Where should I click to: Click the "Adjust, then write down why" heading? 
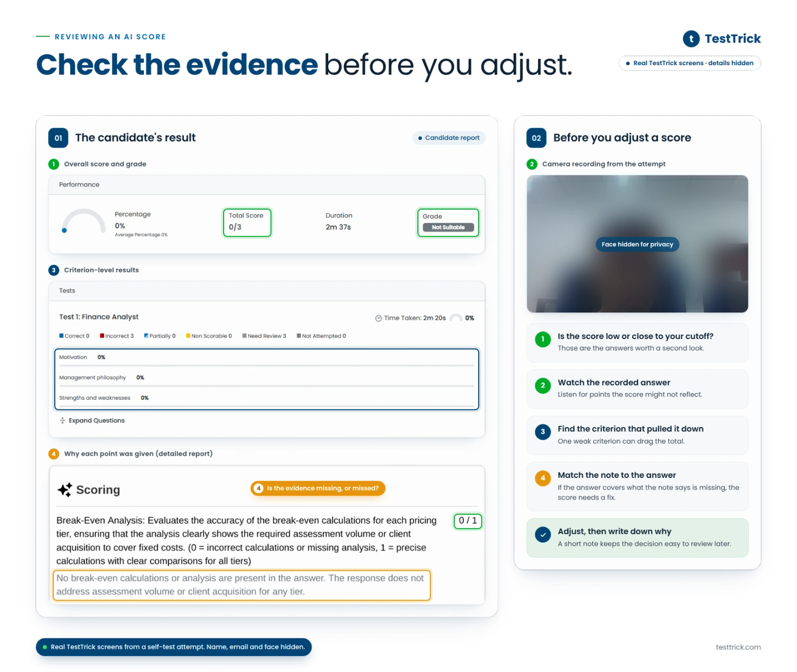[614, 532]
